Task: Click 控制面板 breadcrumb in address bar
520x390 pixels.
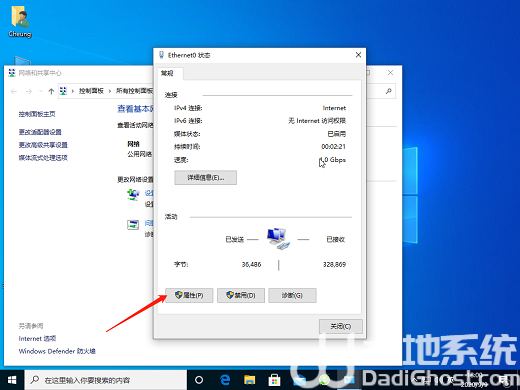Action: click(x=91, y=91)
